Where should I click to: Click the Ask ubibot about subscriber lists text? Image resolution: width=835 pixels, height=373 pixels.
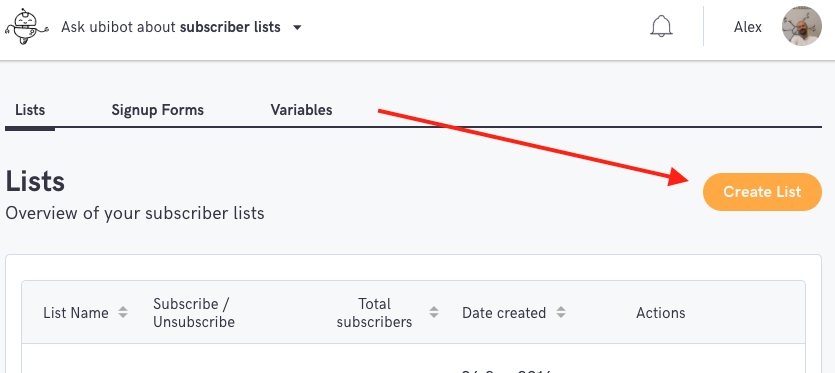coord(170,27)
